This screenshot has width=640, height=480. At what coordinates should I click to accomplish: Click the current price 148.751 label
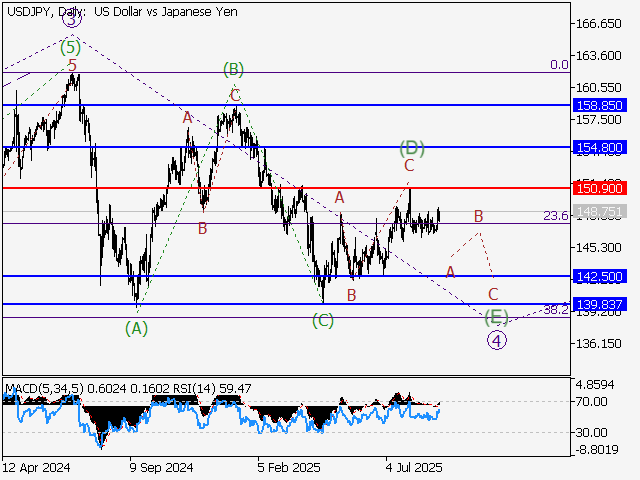[x=600, y=212]
